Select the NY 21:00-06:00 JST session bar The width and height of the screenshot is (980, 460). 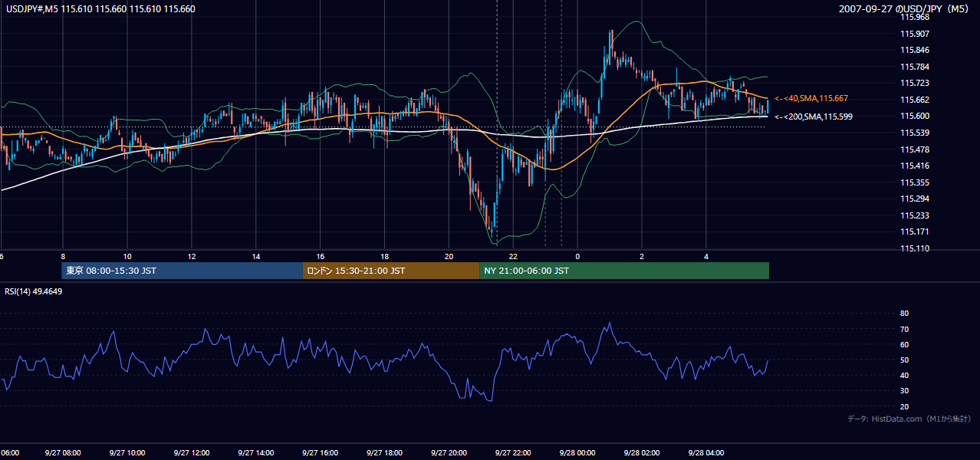tap(624, 271)
